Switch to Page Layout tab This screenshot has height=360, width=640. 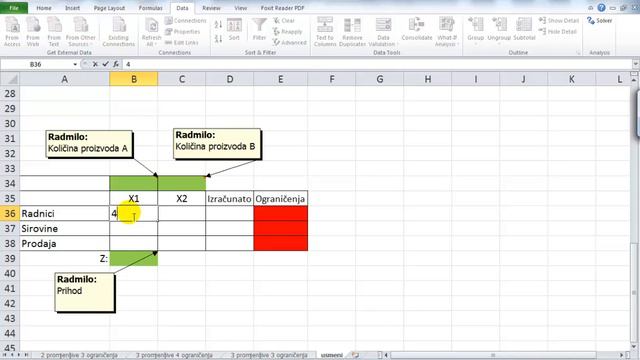point(109,8)
